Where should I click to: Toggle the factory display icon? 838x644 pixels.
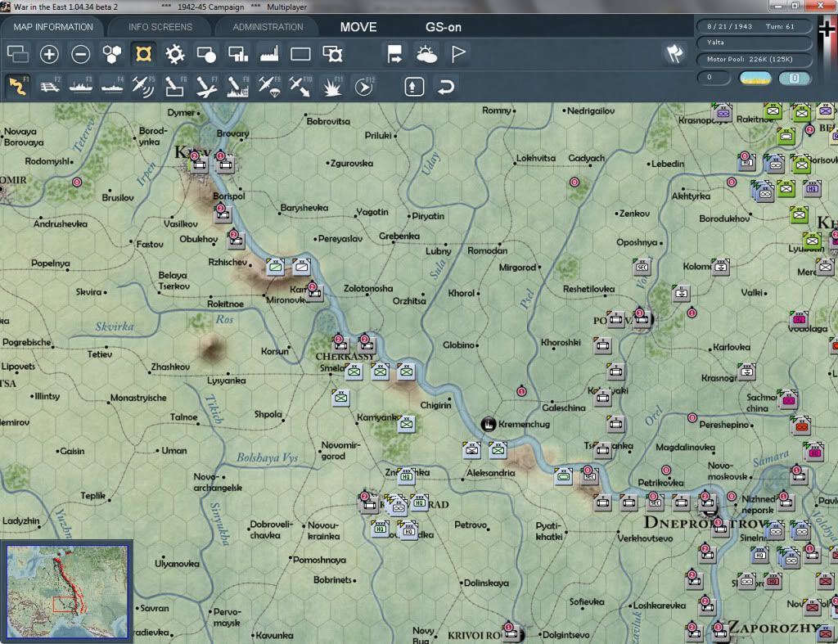[269, 54]
